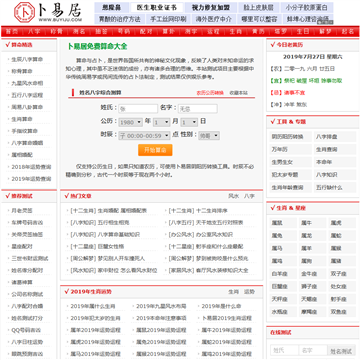
Task: Open 称骨算命 in left sidebar
Action: tap(22, 71)
